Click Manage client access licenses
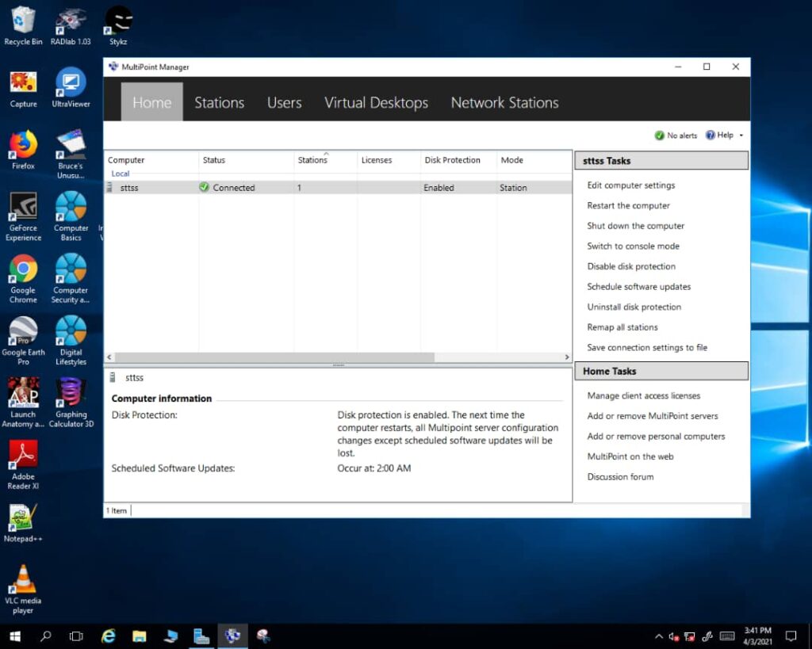This screenshot has height=649, width=812. tap(643, 395)
